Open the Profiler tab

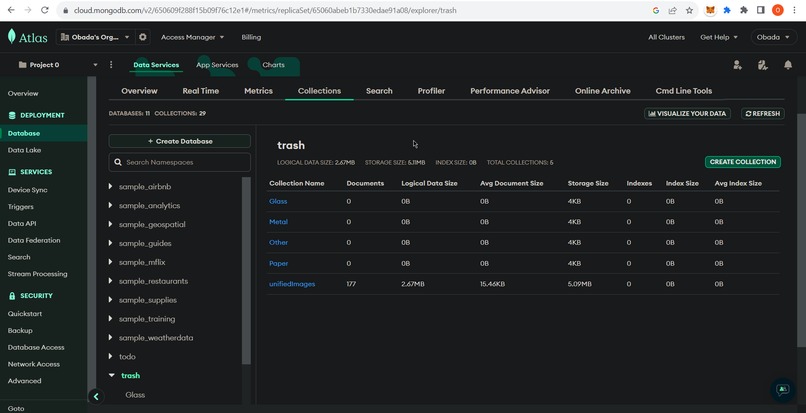pyautogui.click(x=431, y=91)
